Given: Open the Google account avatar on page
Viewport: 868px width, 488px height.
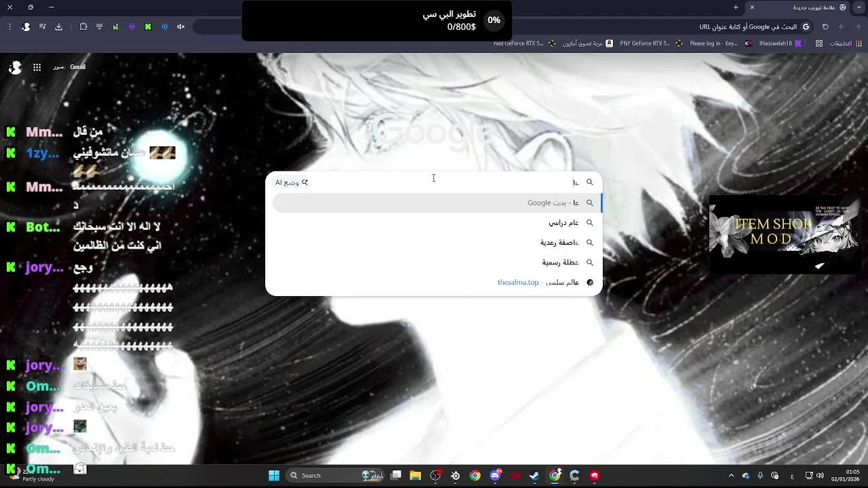Looking at the screenshot, I should coord(15,67).
